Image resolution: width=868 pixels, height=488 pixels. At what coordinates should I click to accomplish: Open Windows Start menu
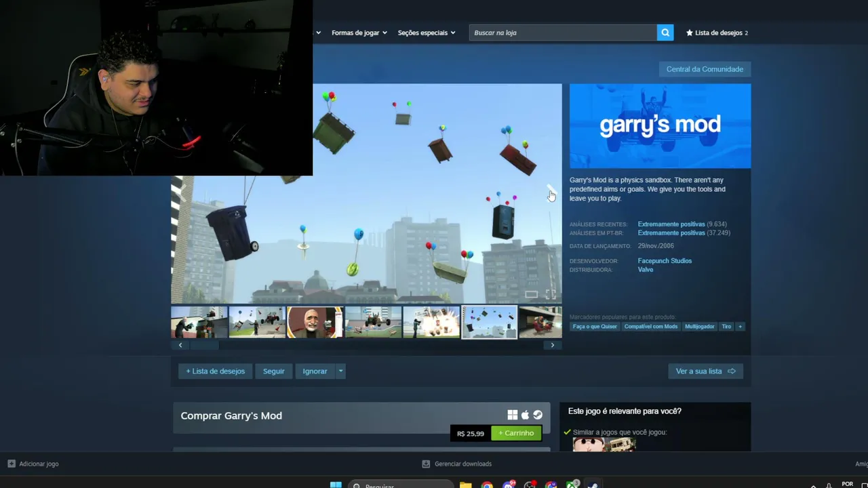[336, 485]
